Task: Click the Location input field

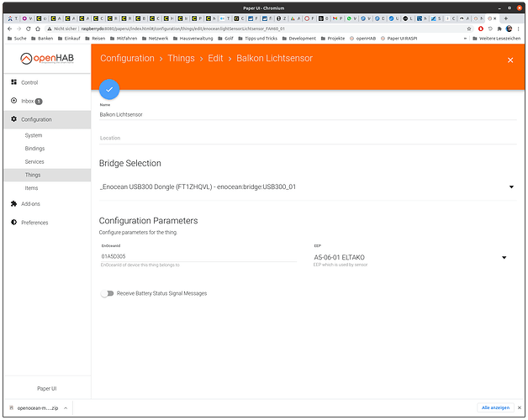Action: click(x=306, y=138)
